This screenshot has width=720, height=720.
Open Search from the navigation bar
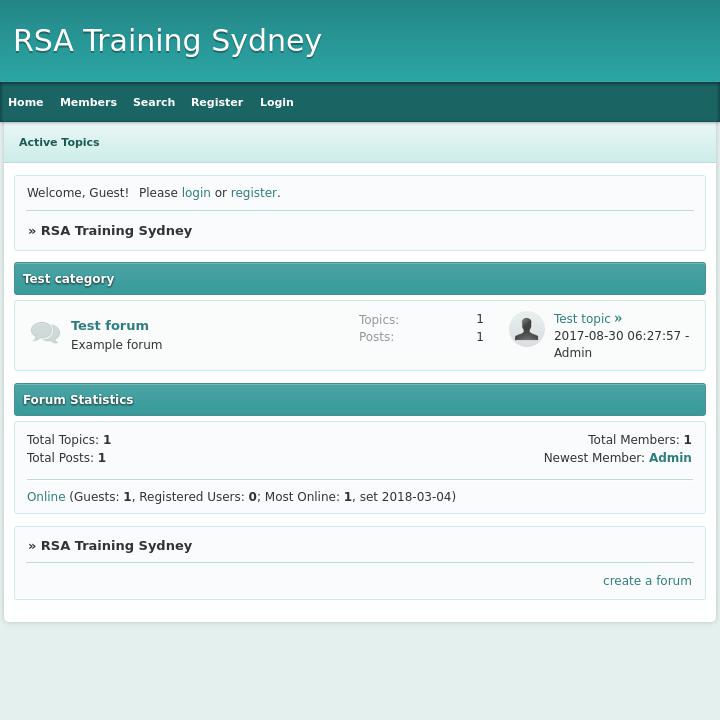point(154,102)
